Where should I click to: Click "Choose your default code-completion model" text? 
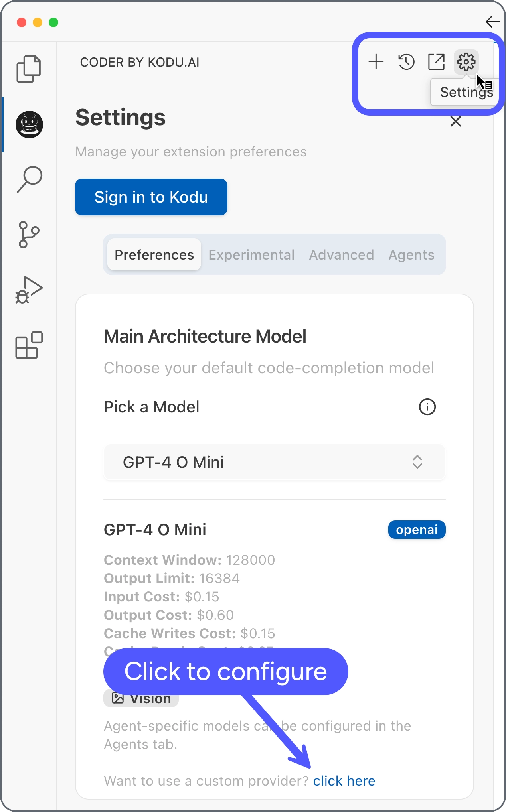(x=269, y=368)
